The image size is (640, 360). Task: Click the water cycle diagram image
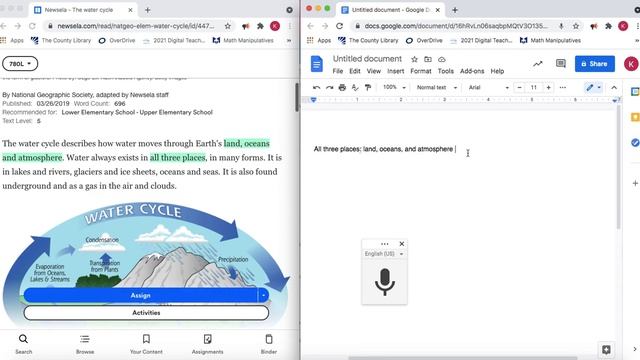[x=146, y=263]
